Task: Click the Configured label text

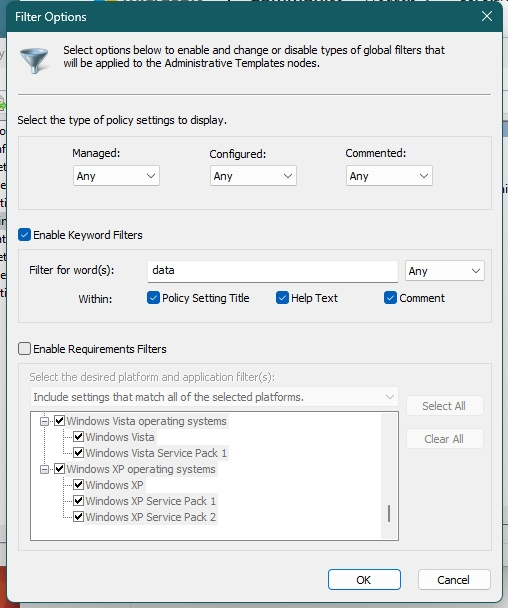Action: point(238,154)
